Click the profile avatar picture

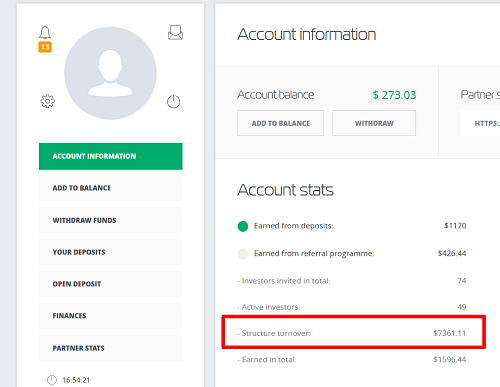(110, 73)
